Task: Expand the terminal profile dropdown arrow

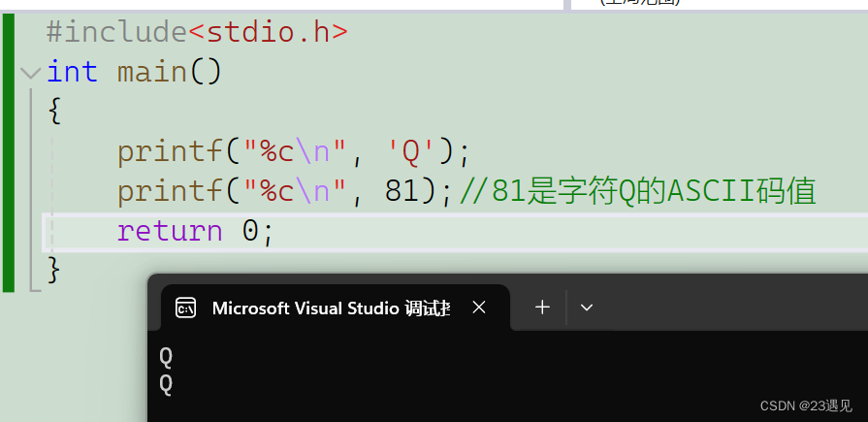Action: click(587, 308)
